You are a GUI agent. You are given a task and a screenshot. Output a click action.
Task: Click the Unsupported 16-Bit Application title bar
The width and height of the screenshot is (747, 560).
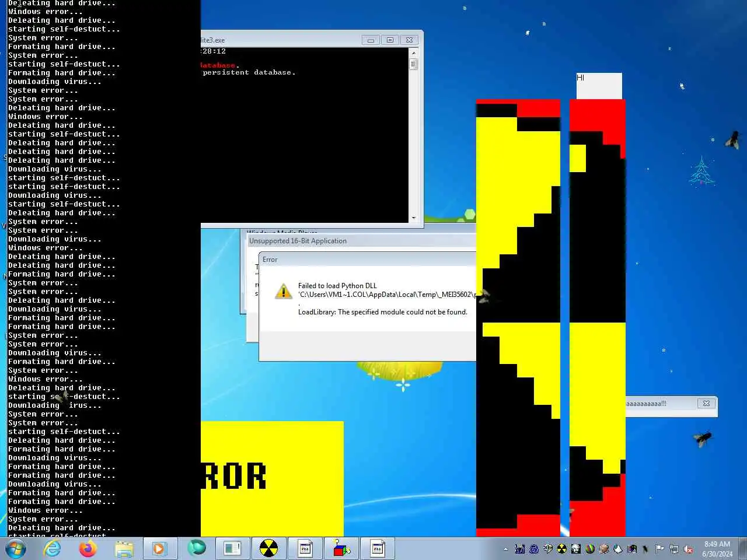361,241
